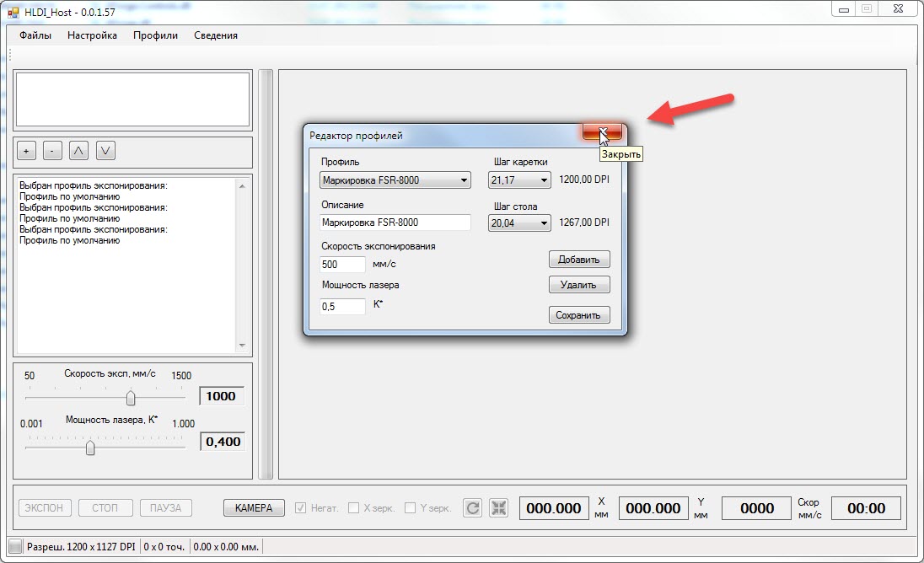Open the Профиль dropdown Маркировка FSR-8000

tap(395, 180)
